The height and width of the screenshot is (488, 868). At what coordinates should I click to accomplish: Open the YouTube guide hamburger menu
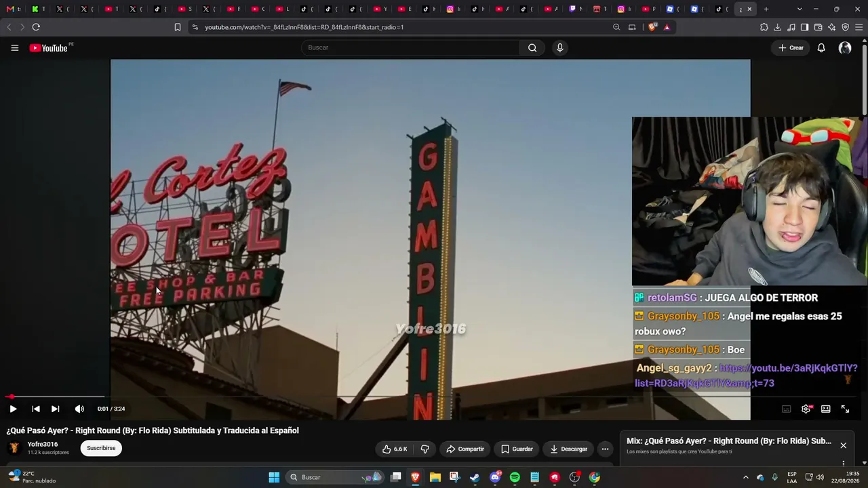tap(14, 47)
